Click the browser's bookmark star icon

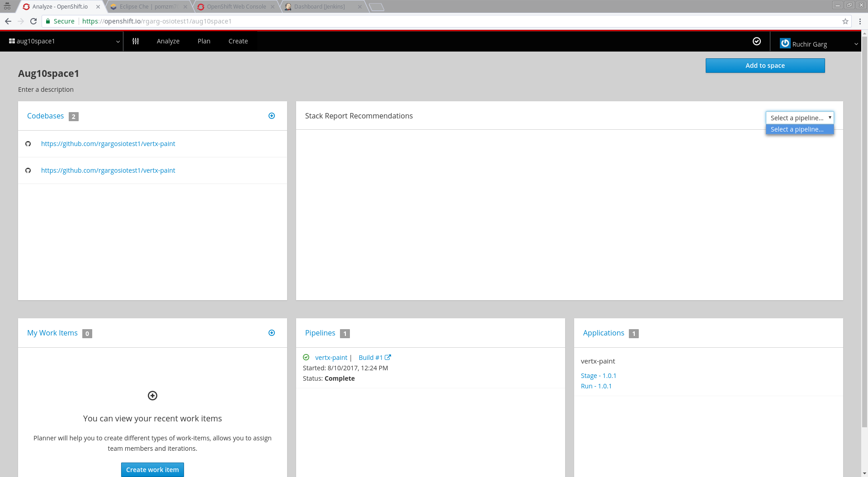click(x=845, y=21)
